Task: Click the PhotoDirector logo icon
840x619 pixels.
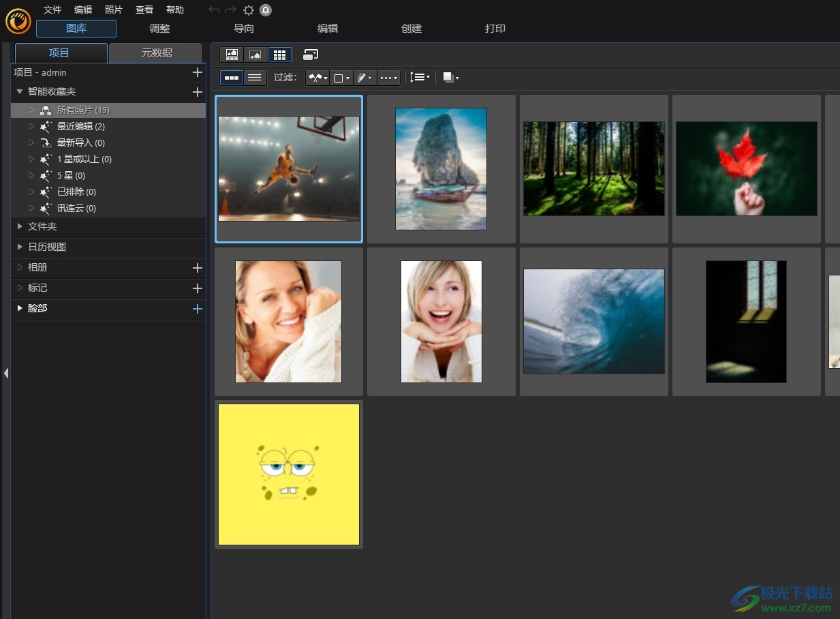Action: click(18, 21)
